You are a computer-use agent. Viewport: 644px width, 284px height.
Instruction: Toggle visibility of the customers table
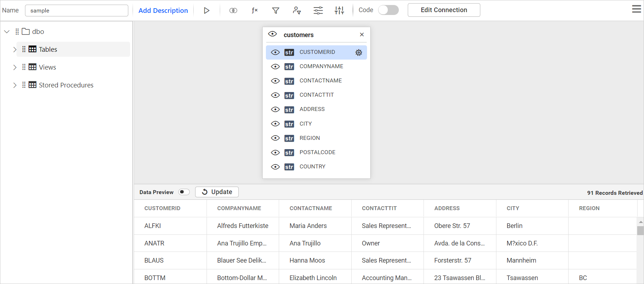click(272, 34)
